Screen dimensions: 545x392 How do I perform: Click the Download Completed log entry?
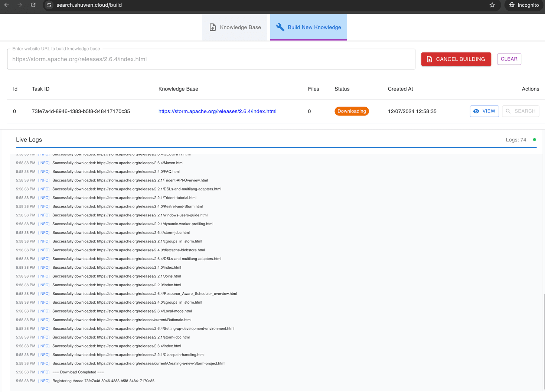(x=78, y=372)
